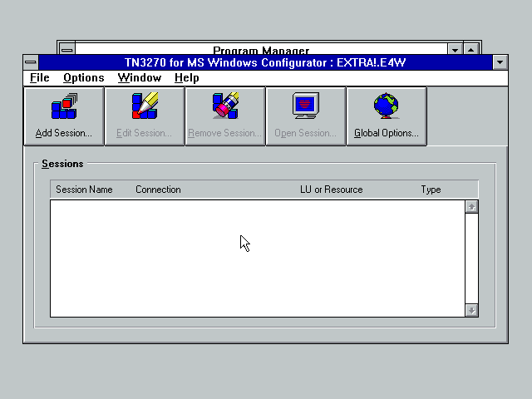
Task: Open Global Options globe button
Action: (387, 116)
